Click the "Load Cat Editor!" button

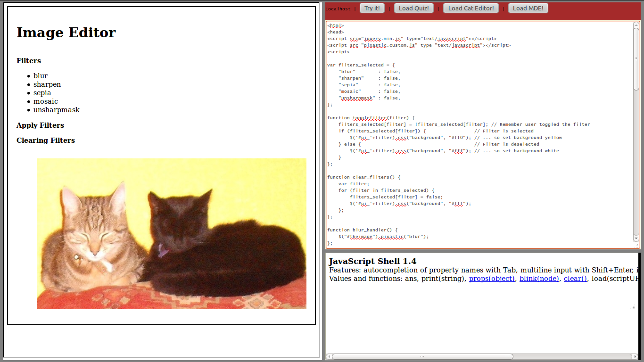pyautogui.click(x=471, y=8)
